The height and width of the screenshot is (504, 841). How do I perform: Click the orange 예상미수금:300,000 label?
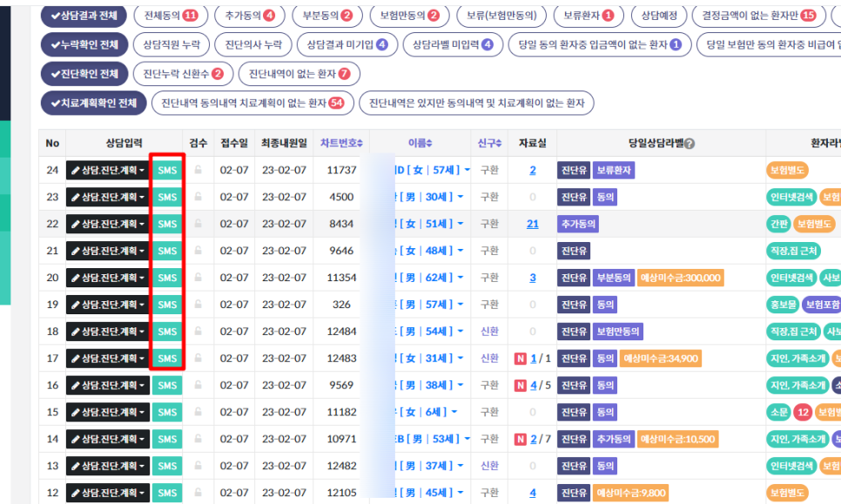pos(680,279)
